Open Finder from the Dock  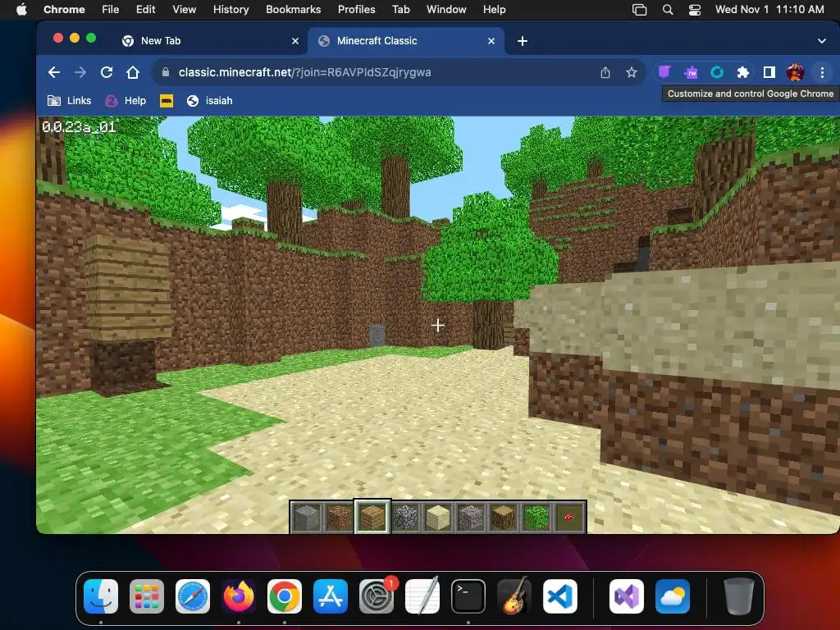click(x=101, y=596)
